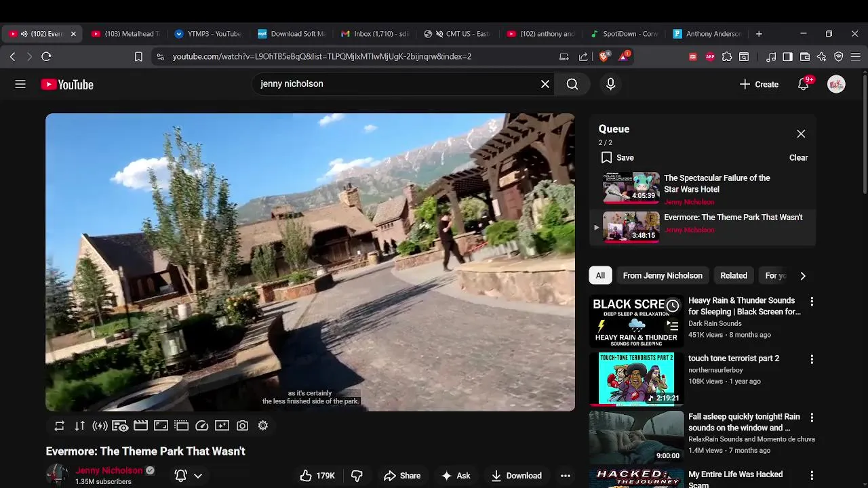This screenshot has width=868, height=488.
Task: Open the YouTube guide hamburger menu
Action: (x=20, y=84)
